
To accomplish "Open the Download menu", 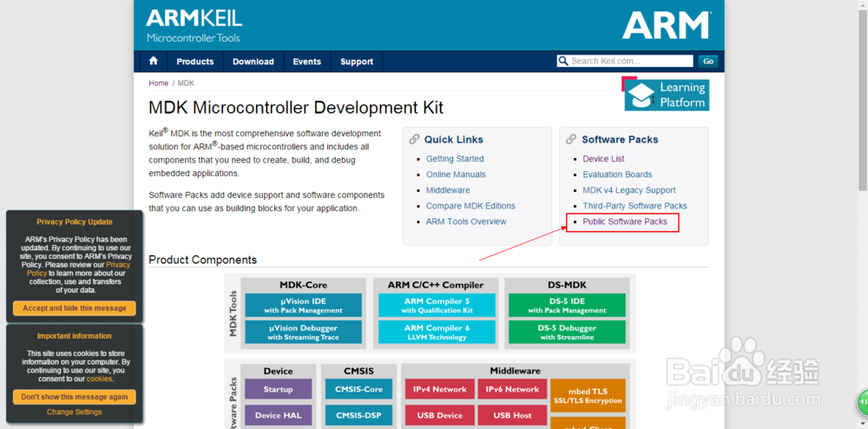I will pos(253,62).
